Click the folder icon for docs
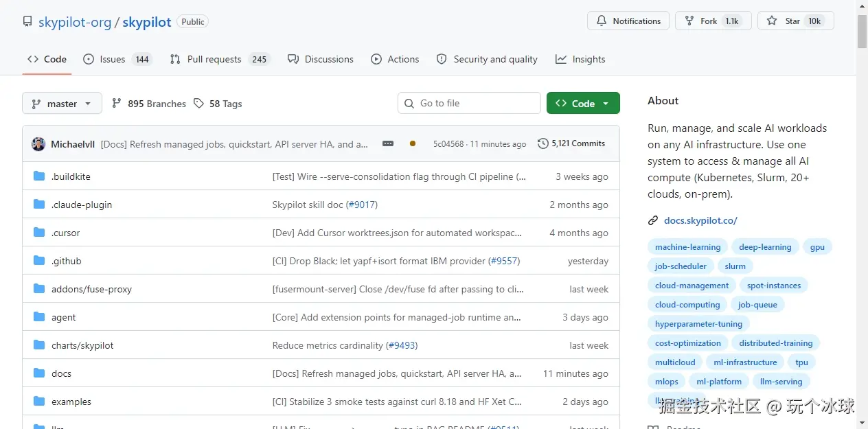 pos(39,373)
